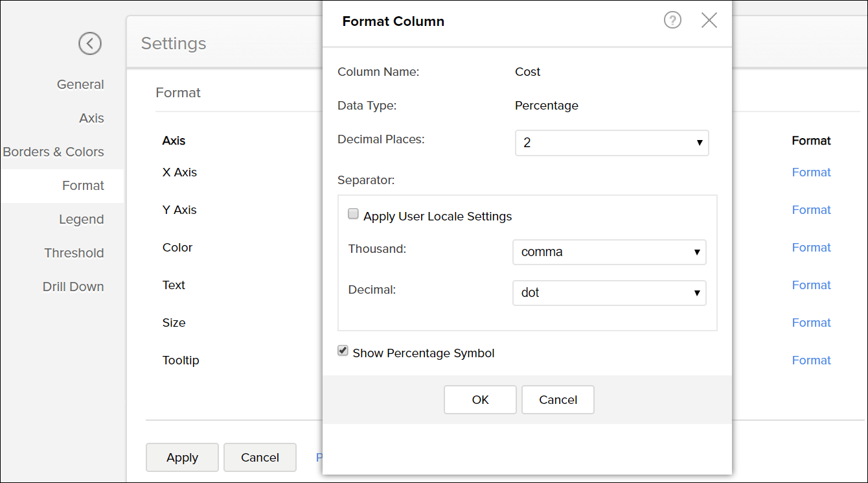
Task: Click the Apply button in Settings
Action: [182, 457]
